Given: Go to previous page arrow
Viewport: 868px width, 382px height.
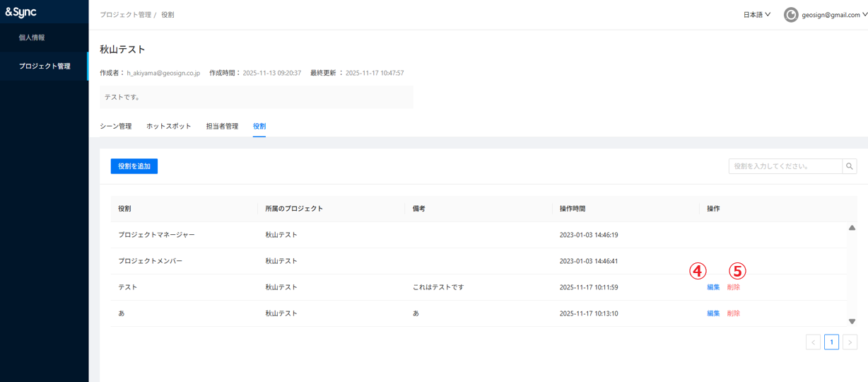Looking at the screenshot, I should (x=813, y=342).
